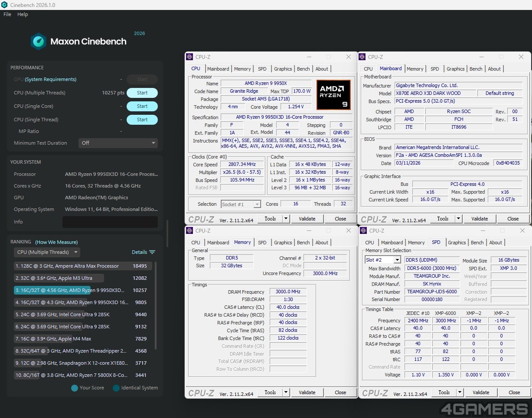Open Tools dropdown arrow in SPD window
The image size is (532, 418).
[460, 392]
